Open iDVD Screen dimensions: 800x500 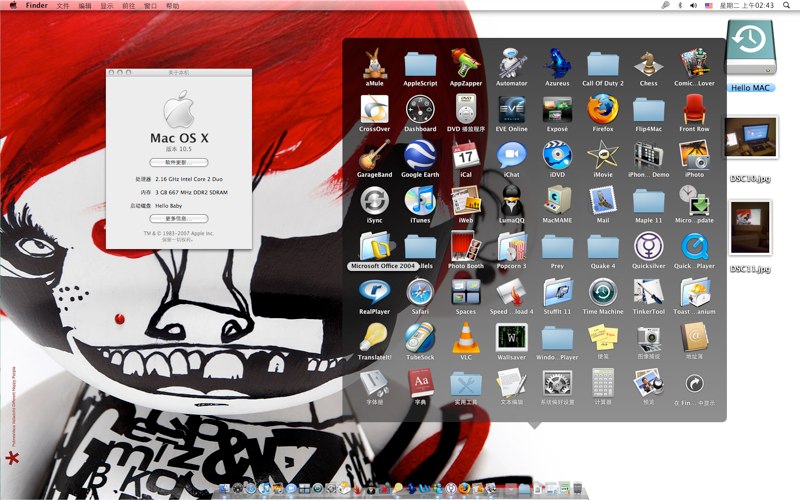point(557,155)
